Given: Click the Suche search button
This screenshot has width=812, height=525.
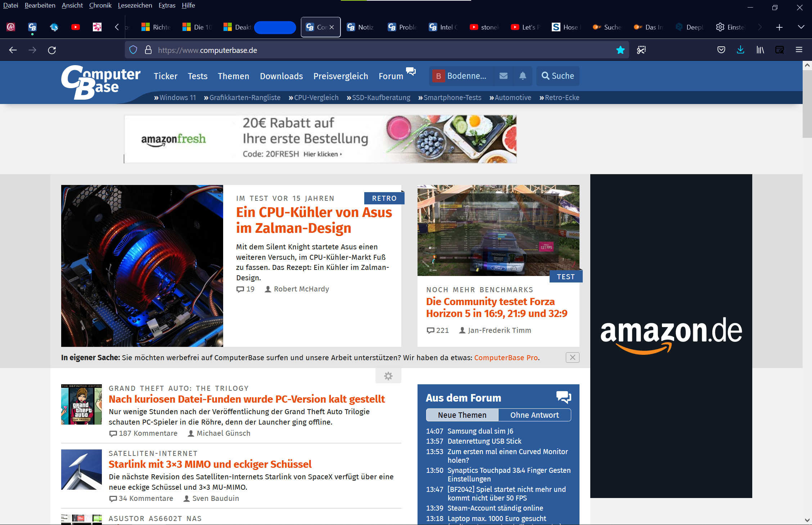Looking at the screenshot, I should 558,76.
